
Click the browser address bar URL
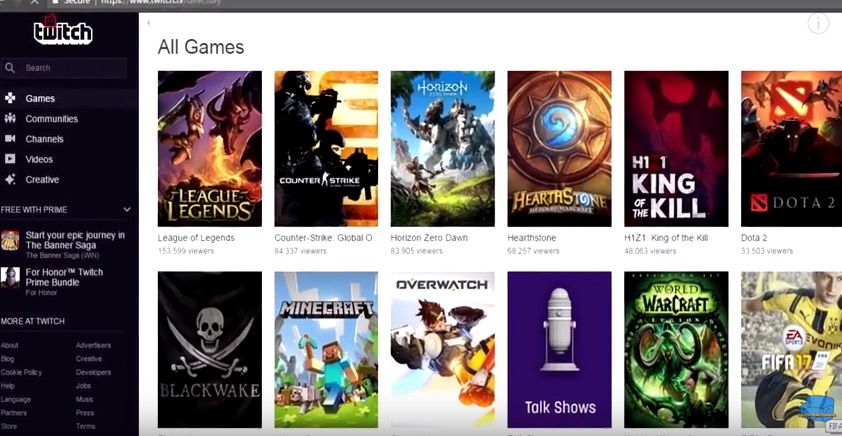161,2
